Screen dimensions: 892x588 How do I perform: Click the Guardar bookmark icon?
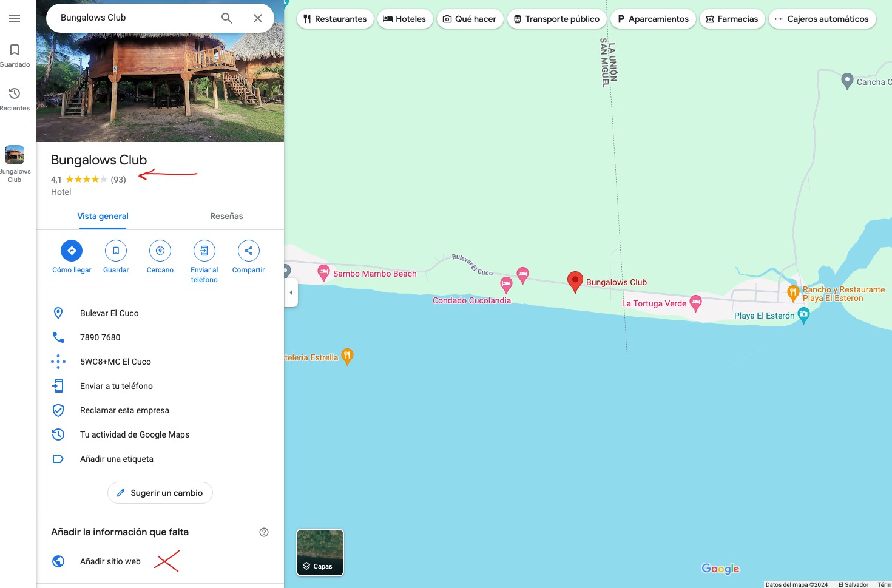coord(116,251)
